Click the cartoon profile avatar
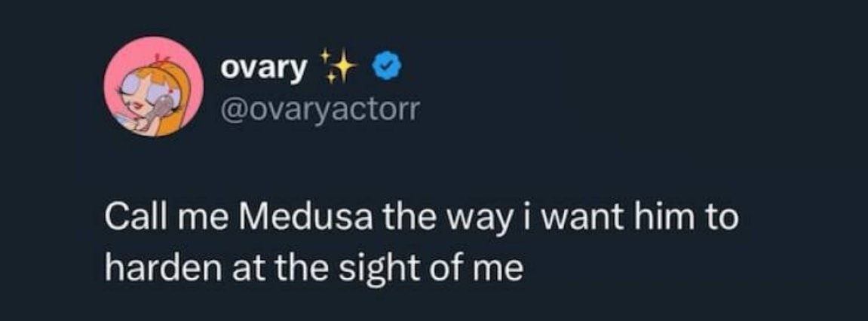Viewport: 868px width, 321px height. pos(152,87)
